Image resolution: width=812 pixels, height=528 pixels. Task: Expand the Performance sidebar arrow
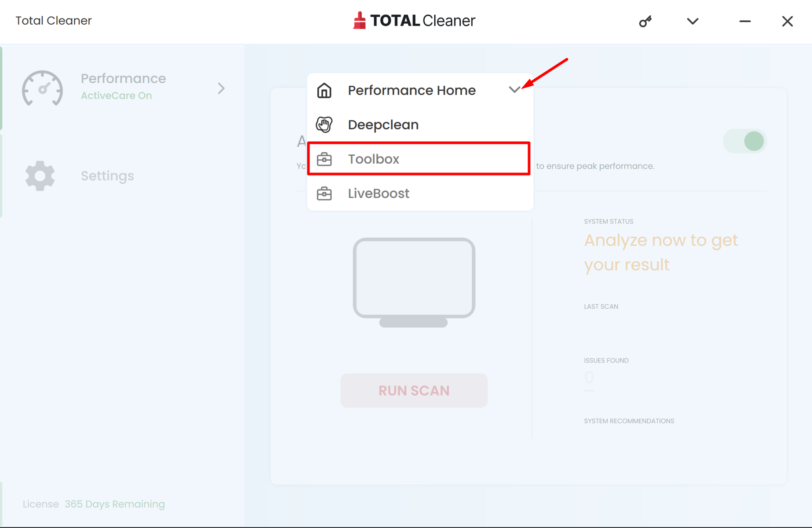[x=221, y=88]
